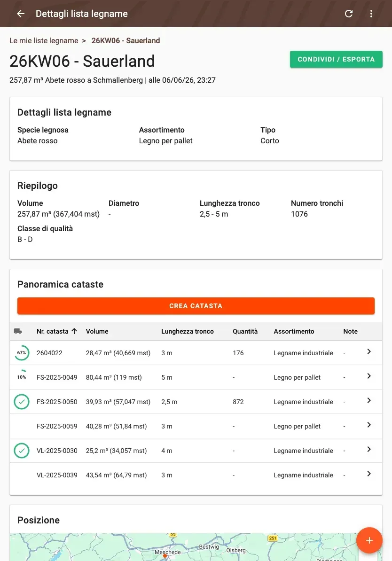The width and height of the screenshot is (392, 561).
Task: Click '2,5 m' length in FS-2025-0050 row
Action: pos(169,402)
